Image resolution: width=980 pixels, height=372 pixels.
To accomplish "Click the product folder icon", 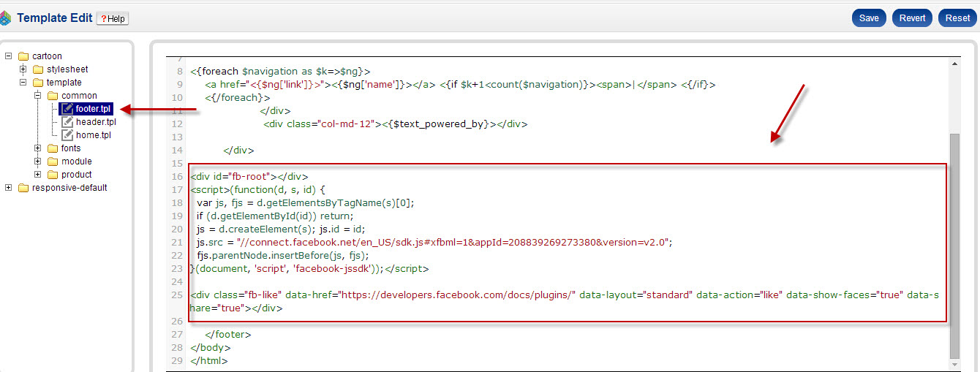I will pos(53,175).
